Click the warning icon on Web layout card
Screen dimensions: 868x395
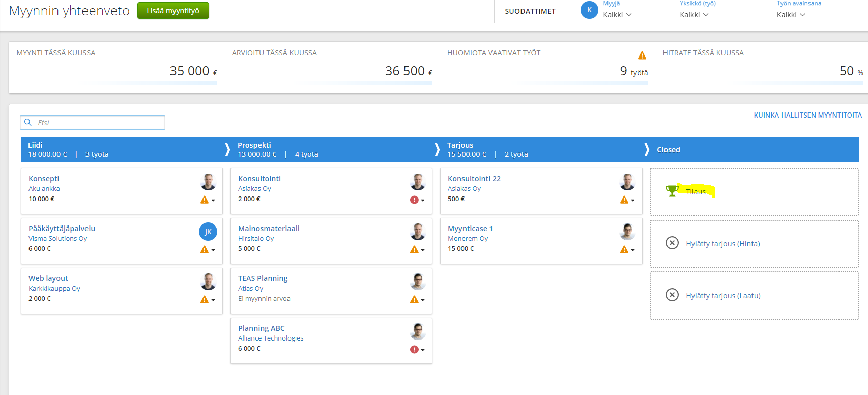point(205,300)
